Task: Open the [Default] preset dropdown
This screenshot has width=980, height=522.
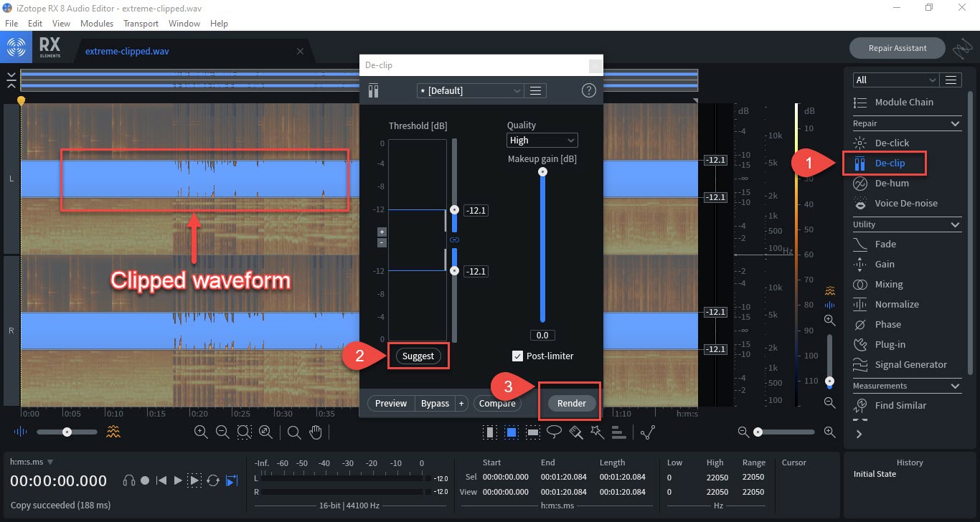Action: click(x=471, y=90)
